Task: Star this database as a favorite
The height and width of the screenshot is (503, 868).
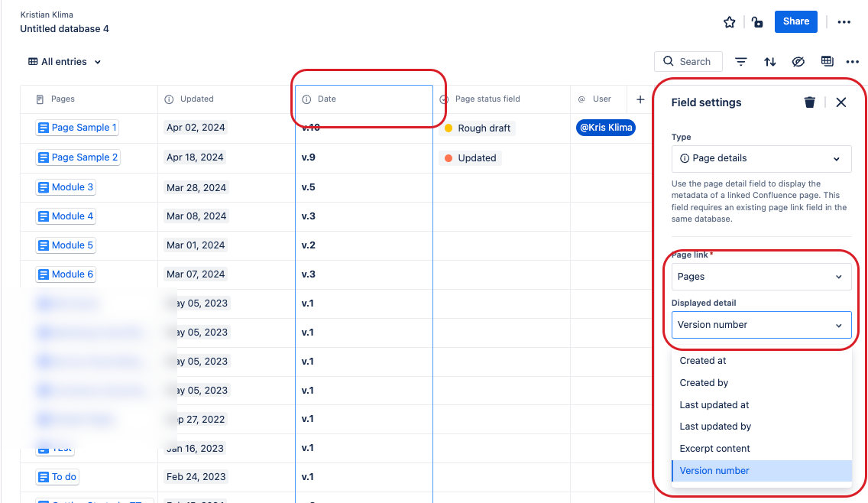Action: coord(729,22)
